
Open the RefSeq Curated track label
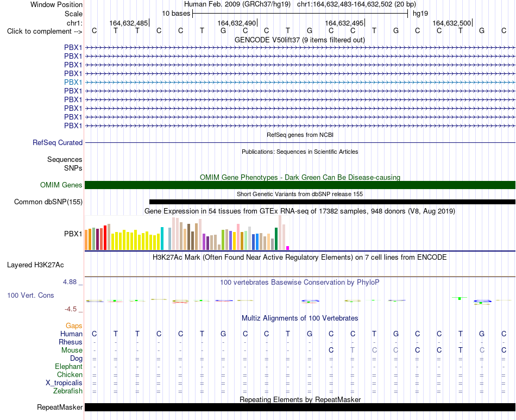[x=57, y=142]
